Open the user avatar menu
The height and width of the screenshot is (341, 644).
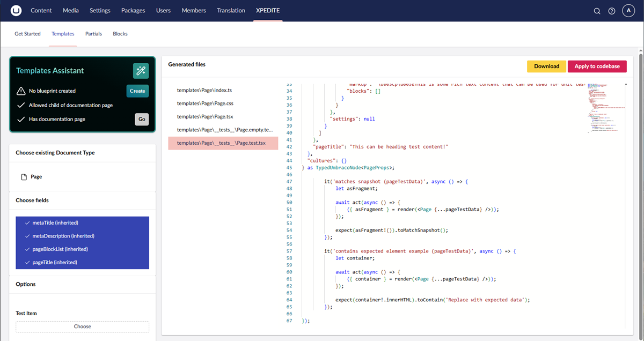point(628,11)
